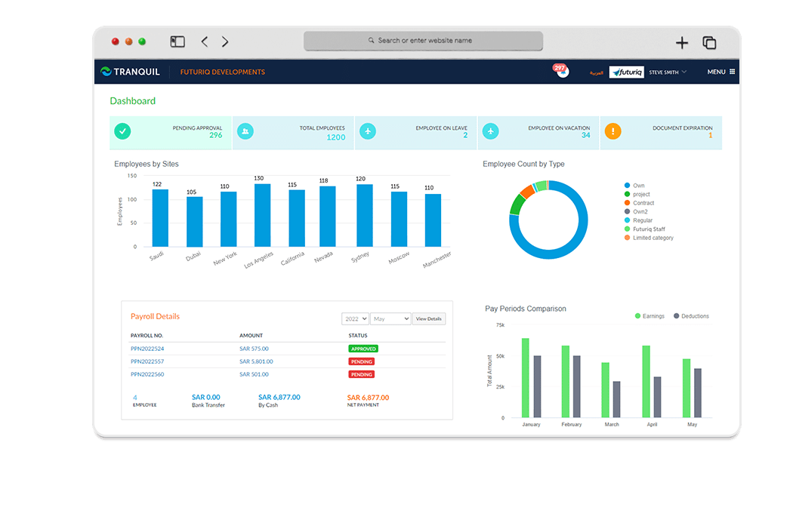793x532 pixels.
Task: Toggle Futuriq Staff legend item
Action: click(645, 229)
